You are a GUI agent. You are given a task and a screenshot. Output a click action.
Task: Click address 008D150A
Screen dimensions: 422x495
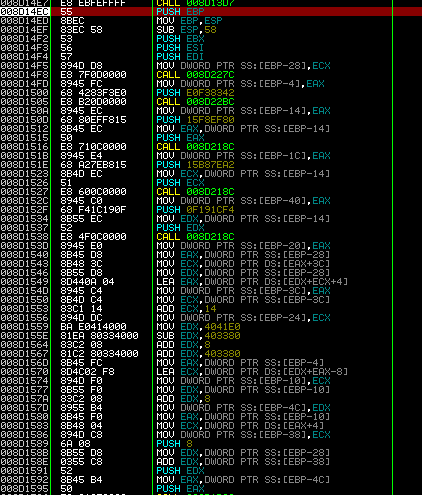point(25,111)
